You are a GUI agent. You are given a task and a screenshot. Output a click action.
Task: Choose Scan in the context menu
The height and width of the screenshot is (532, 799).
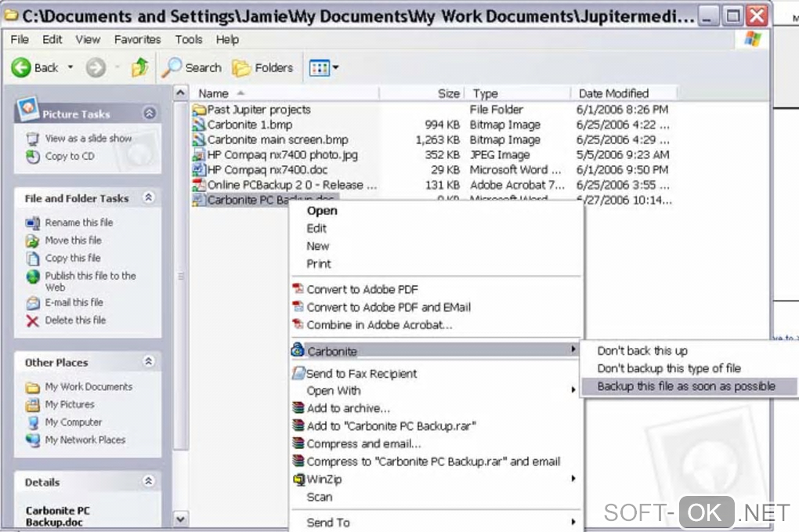(320, 497)
